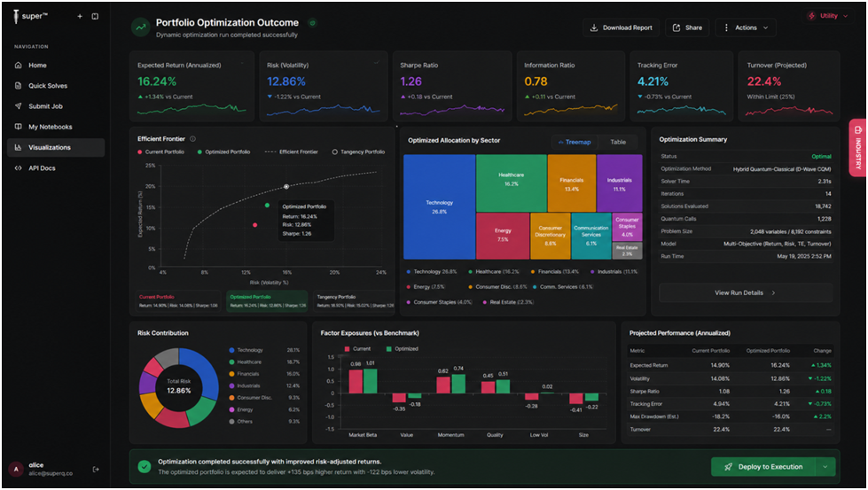Switch to the Table tab
This screenshot has height=490, width=868.
618,142
